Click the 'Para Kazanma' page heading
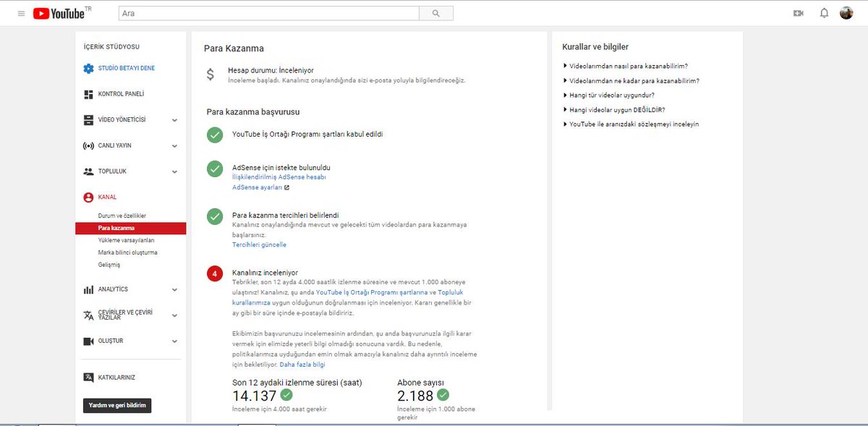Image resolution: width=868 pixels, height=426 pixels. pyautogui.click(x=234, y=48)
